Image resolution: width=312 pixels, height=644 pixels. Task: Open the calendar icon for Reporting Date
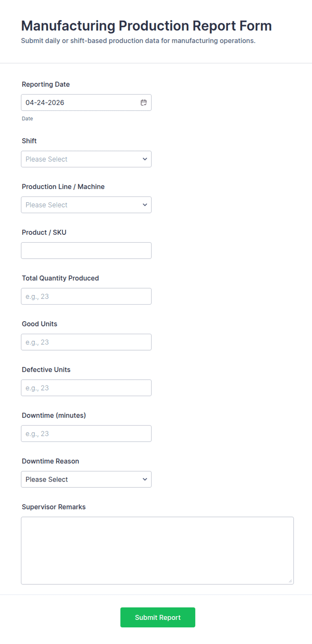[144, 102]
